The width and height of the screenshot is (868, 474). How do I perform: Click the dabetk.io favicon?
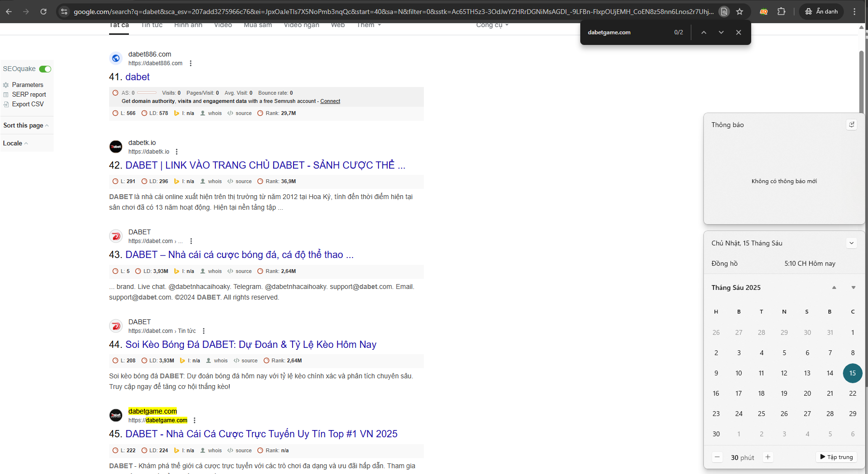coord(116,146)
